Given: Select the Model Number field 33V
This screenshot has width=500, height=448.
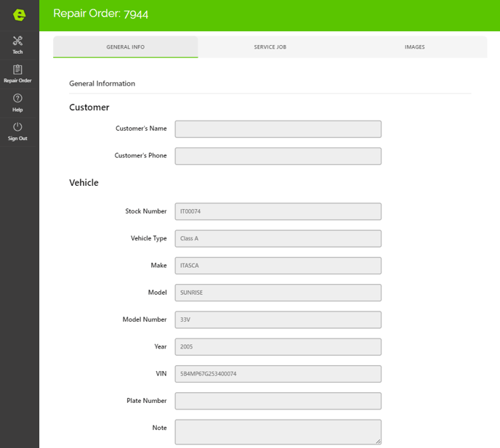Looking at the screenshot, I should [278, 320].
